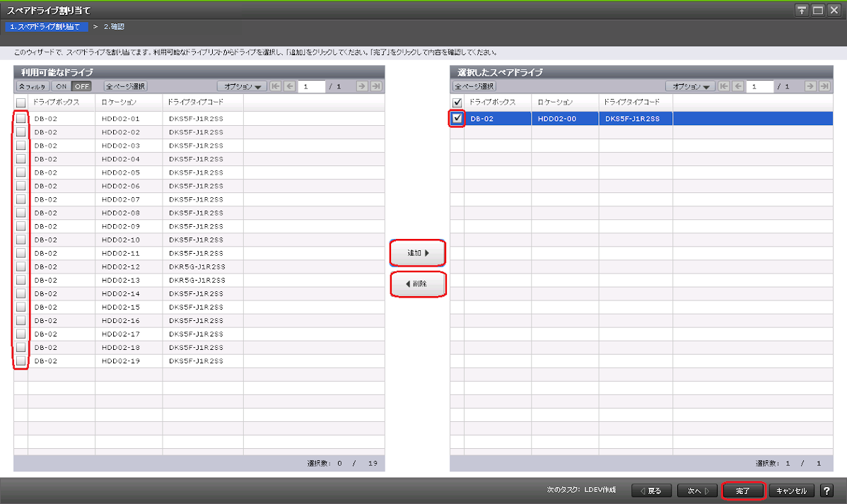Go to first page in selected spare drives
Image resolution: width=847 pixels, height=504 pixels.
point(724,86)
